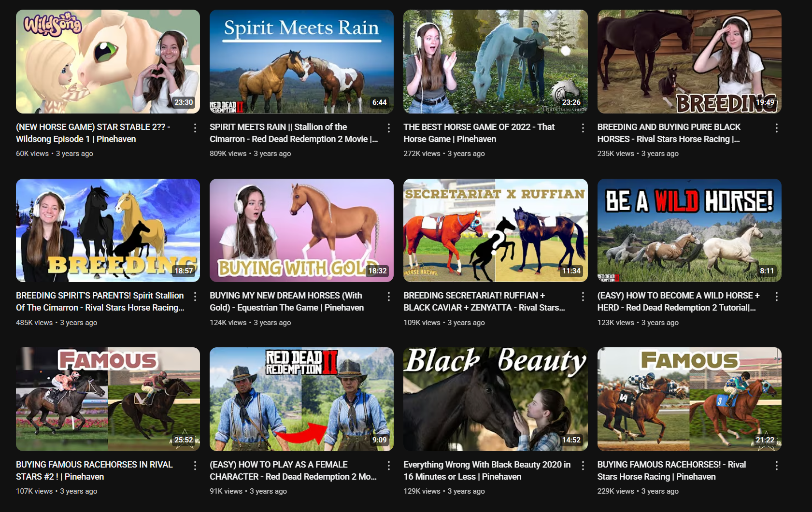Open title THE BEST HORSE GAME OF 2022
Screen dimensions: 812x512
coord(479,133)
